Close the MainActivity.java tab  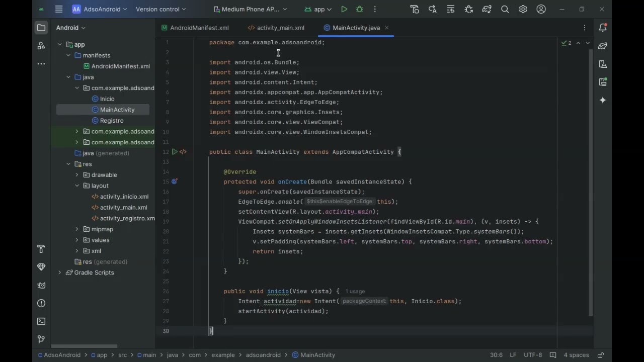point(387,28)
